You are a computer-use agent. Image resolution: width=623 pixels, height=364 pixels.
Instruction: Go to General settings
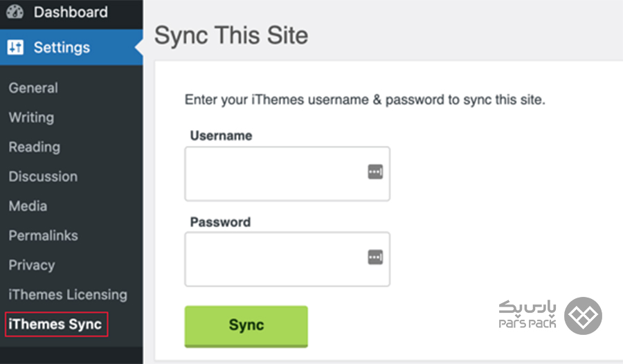click(33, 88)
